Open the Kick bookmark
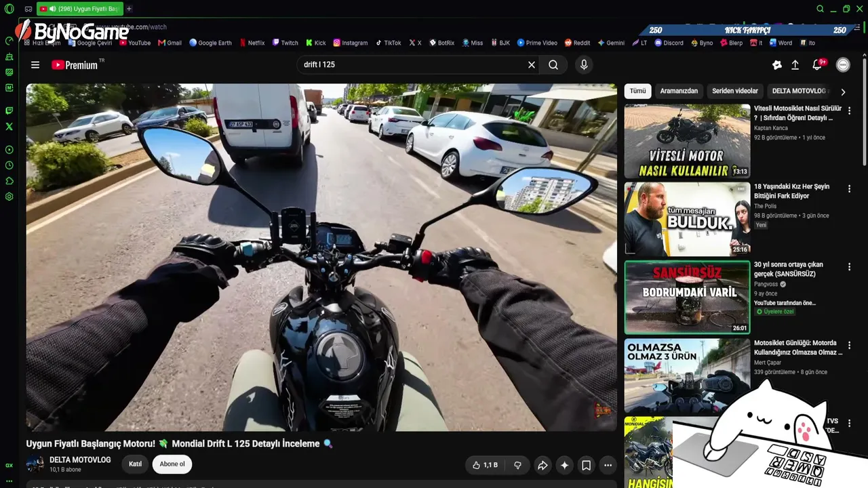 point(315,43)
